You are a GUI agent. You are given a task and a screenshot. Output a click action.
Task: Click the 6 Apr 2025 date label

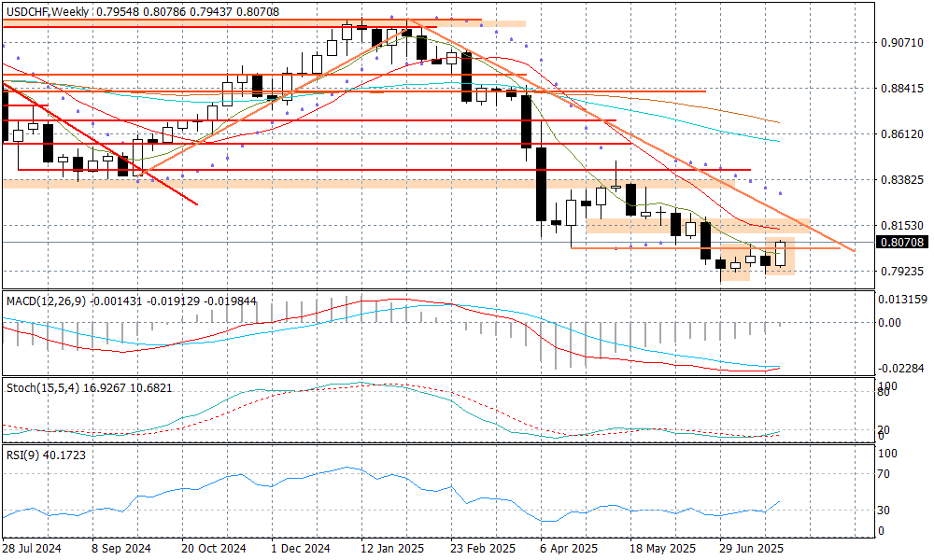click(569, 548)
